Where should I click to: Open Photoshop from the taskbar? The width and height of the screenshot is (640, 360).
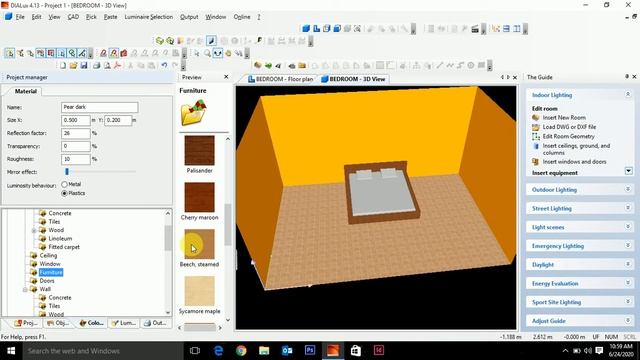point(310,351)
